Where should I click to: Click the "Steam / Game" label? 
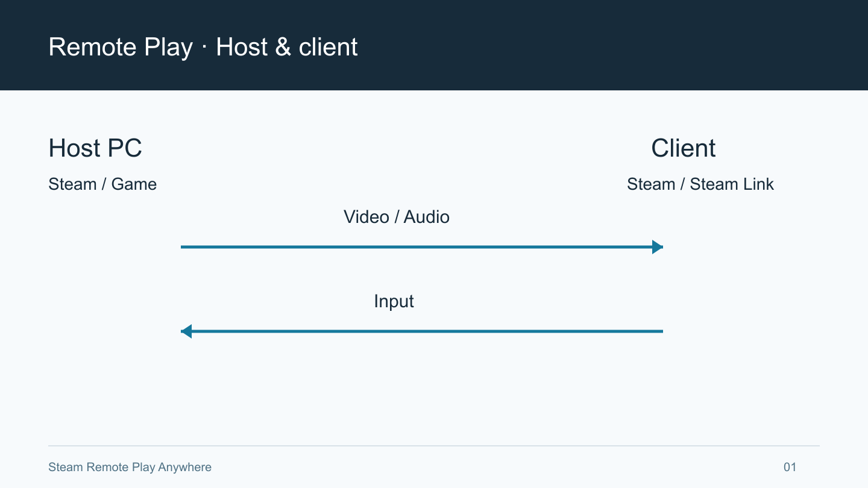(x=102, y=184)
